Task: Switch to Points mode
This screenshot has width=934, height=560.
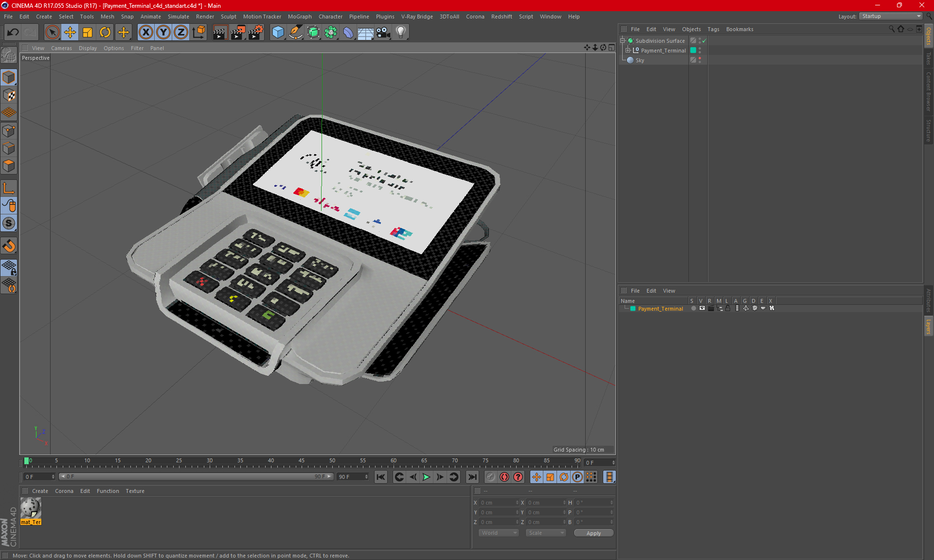Action: pos(9,130)
